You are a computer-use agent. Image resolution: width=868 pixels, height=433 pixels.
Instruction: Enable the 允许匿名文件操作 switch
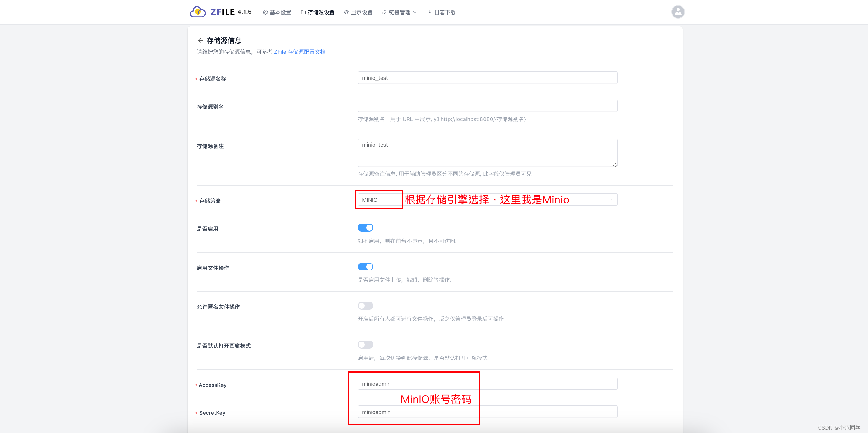(365, 306)
